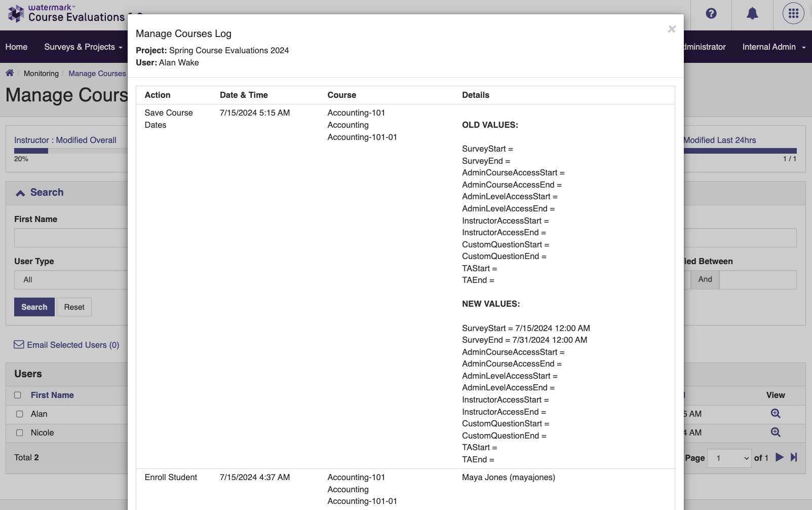Viewport: 812px width, 510px height.
Task: Click the Maya Jones (mayajones) detail
Action: (x=509, y=477)
